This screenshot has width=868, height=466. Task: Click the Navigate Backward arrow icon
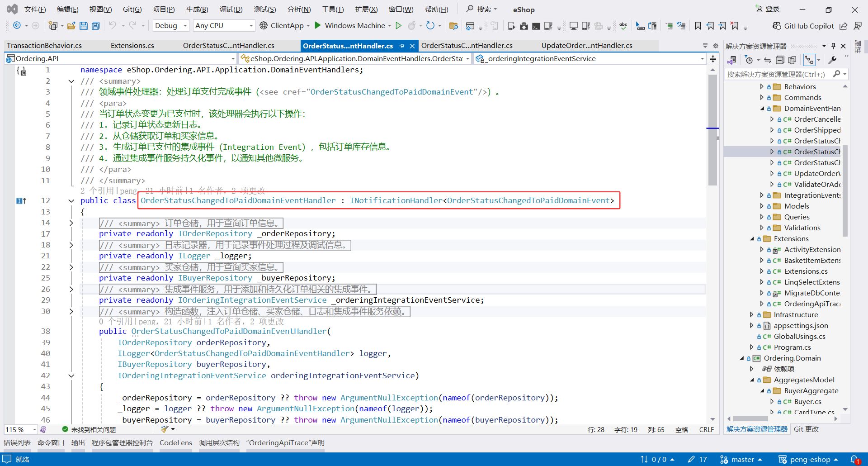17,26
